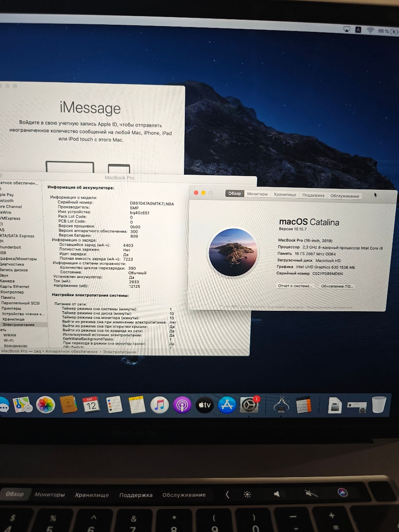The image size is (399, 532).
Task: Tap the Siri icon on Touch Bar
Action: 342,493
